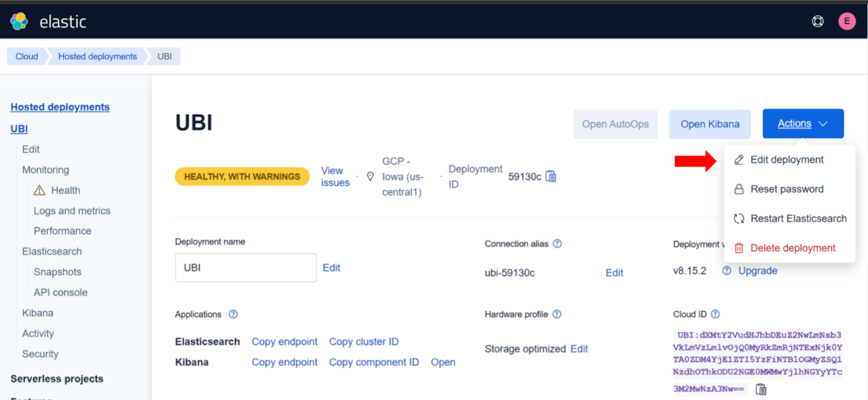Open the user avatar E menu

847,22
